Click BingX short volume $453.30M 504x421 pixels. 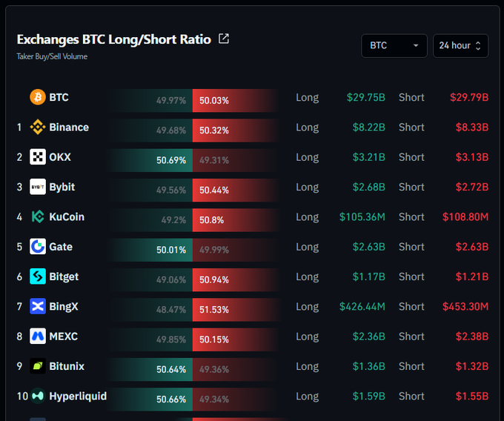465,307
